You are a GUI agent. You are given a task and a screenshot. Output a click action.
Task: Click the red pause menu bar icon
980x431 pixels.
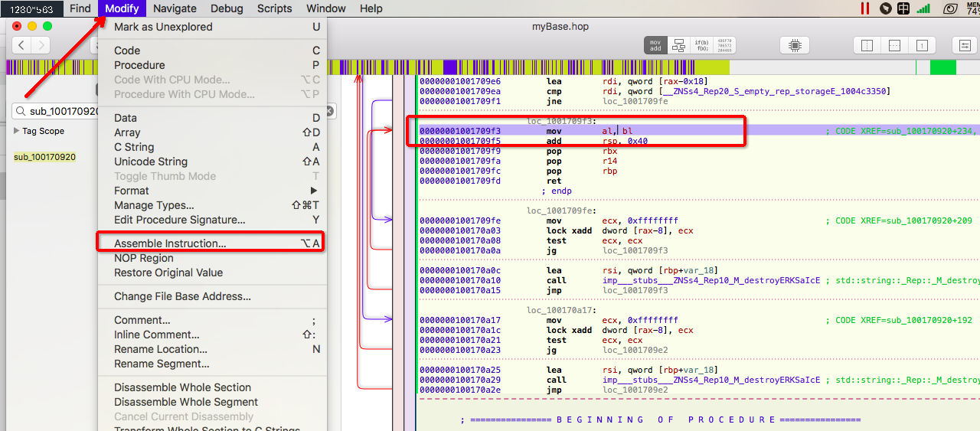(864, 8)
